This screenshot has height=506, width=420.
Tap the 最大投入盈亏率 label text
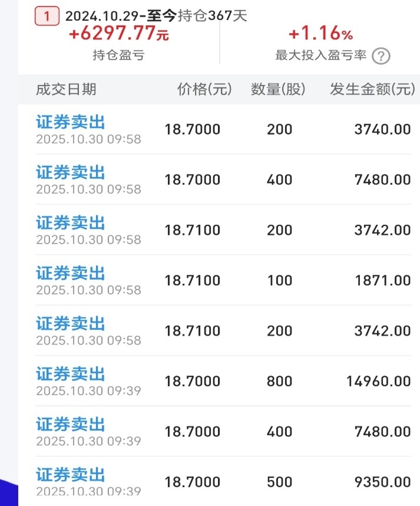coord(321,55)
